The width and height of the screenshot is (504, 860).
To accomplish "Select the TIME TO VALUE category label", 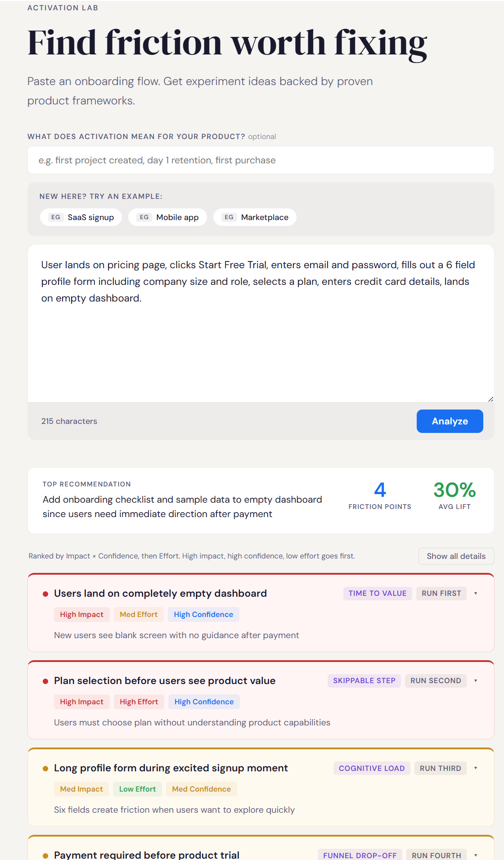I will tap(378, 593).
